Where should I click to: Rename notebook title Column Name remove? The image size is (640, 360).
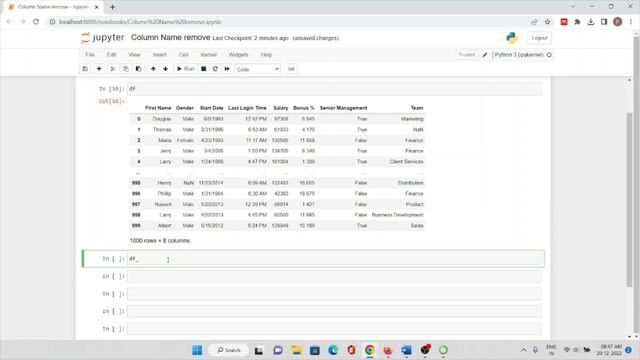[170, 38]
